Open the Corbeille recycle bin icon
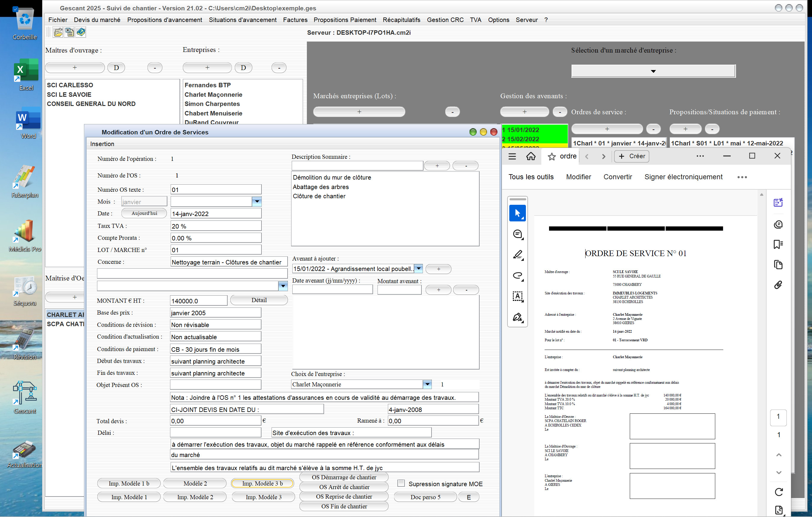This screenshot has height=517, width=812. [x=25, y=24]
